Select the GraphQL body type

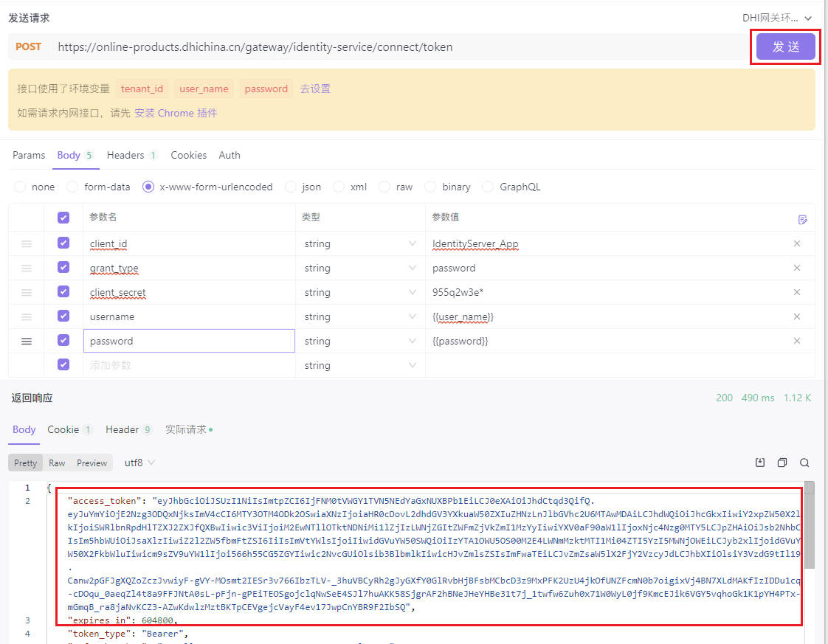pyautogui.click(x=511, y=187)
